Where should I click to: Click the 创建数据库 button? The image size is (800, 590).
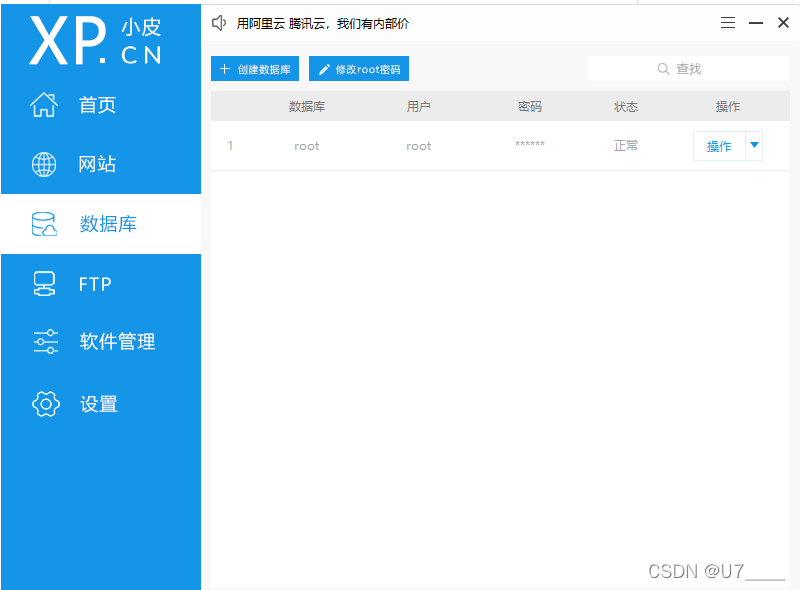(255, 69)
